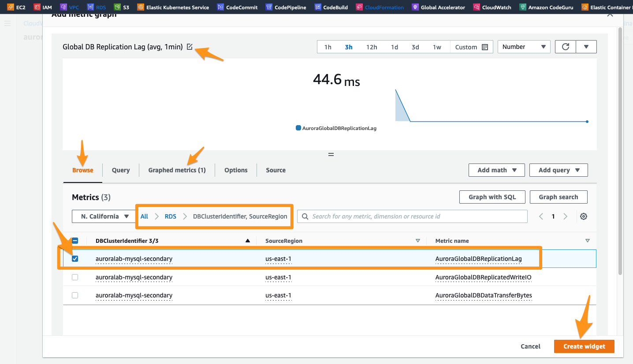Open Elastic Kubernetes Service shortcut

tap(173, 7)
